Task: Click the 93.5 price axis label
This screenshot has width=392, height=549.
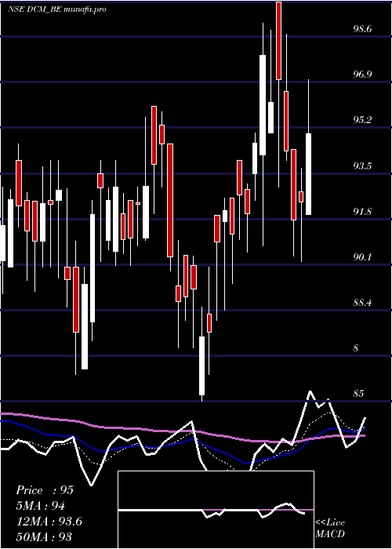Action: tap(362, 165)
